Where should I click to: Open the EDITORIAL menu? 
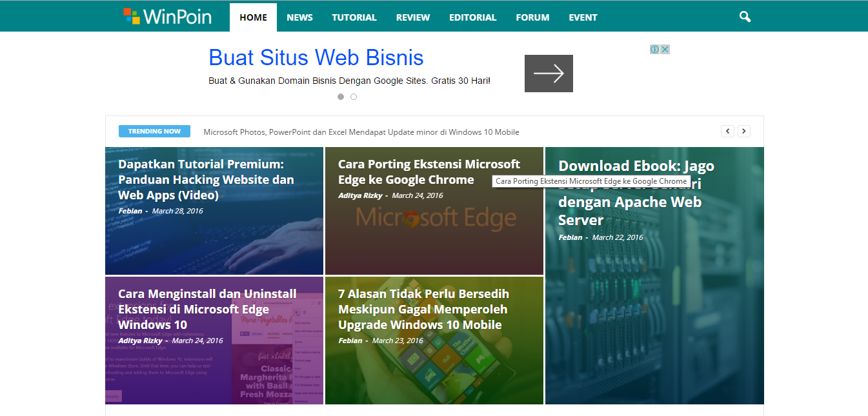(473, 17)
